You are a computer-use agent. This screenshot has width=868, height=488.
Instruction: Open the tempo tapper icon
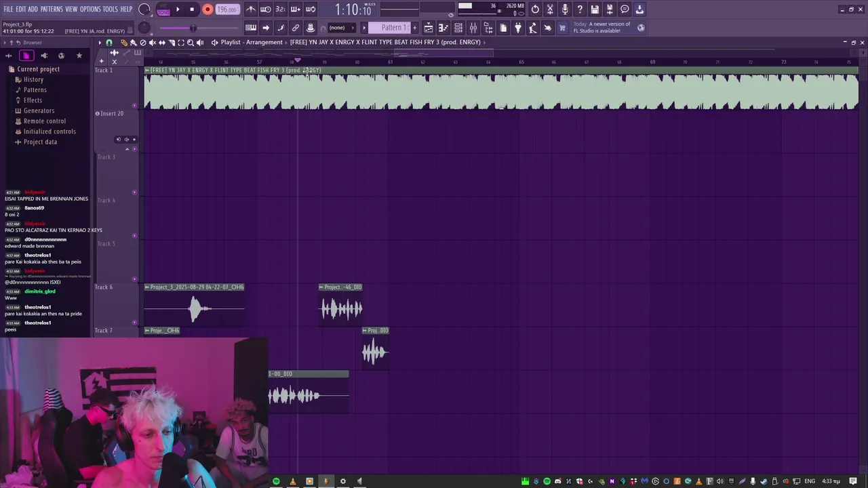[533, 28]
